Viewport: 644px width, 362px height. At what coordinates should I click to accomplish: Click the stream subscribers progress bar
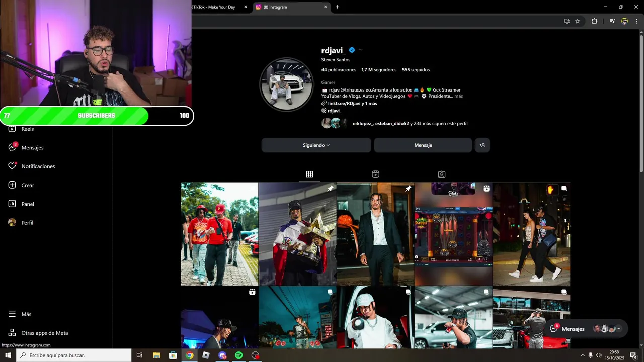click(97, 116)
